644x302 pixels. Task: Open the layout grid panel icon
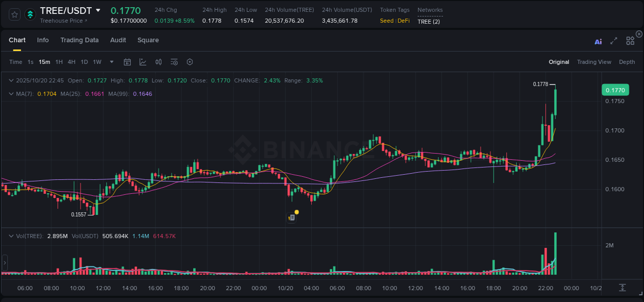(x=630, y=41)
